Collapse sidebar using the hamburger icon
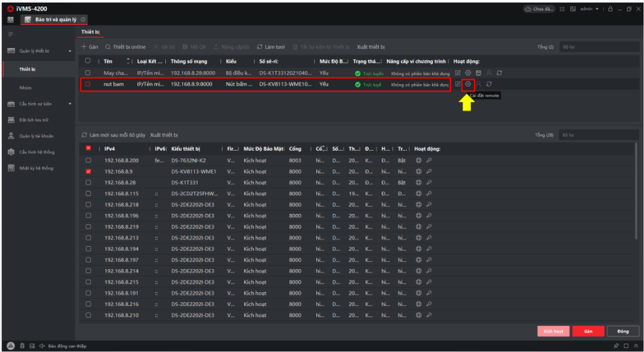Screen dimensions: 644x352 point(11,34)
